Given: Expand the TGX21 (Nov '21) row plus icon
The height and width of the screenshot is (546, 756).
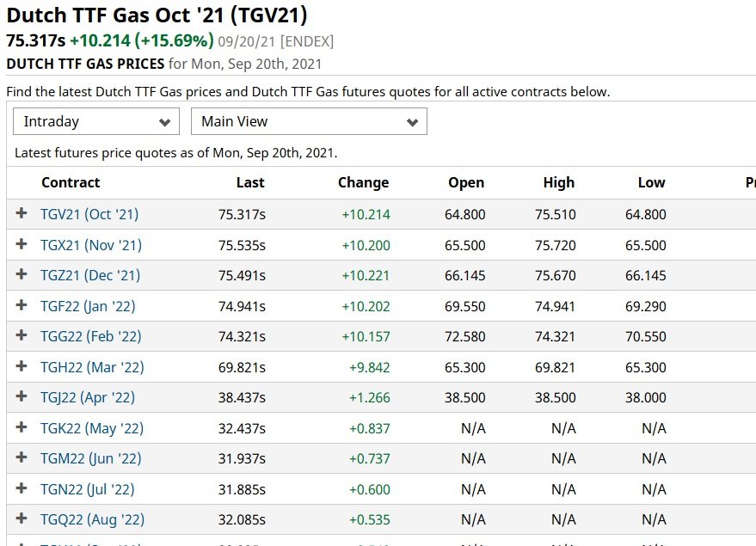Looking at the screenshot, I should tap(22, 244).
